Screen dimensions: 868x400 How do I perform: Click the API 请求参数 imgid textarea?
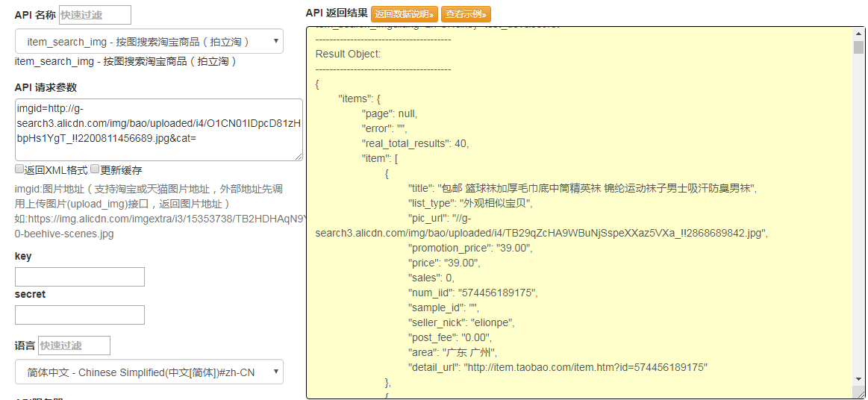pyautogui.click(x=159, y=130)
